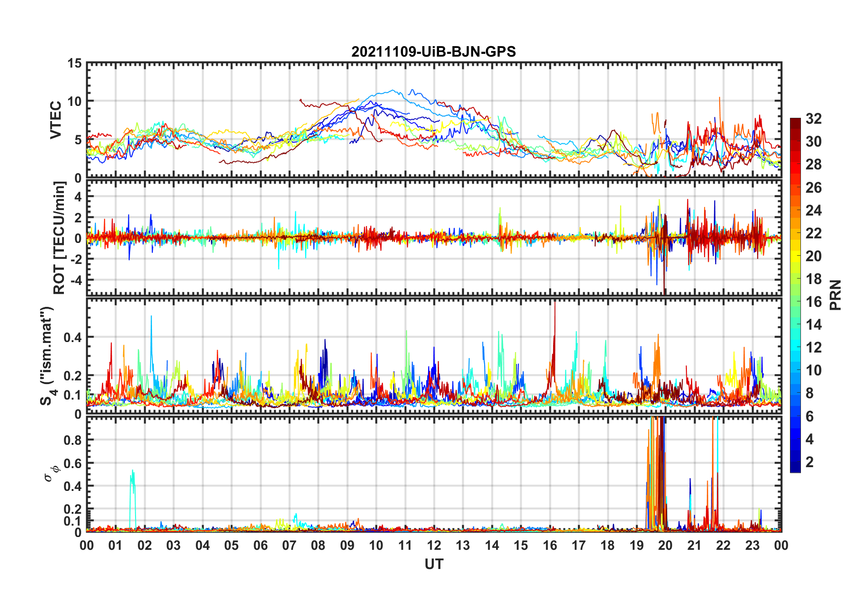Choose hour 16 on the UT axis
The width and height of the screenshot is (868, 590).
pyautogui.click(x=550, y=546)
